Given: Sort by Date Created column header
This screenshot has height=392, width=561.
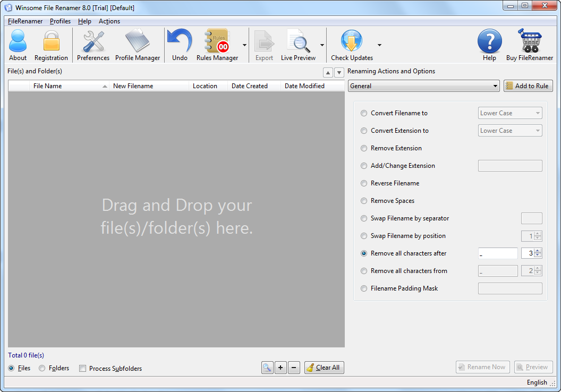Looking at the screenshot, I should (254, 86).
